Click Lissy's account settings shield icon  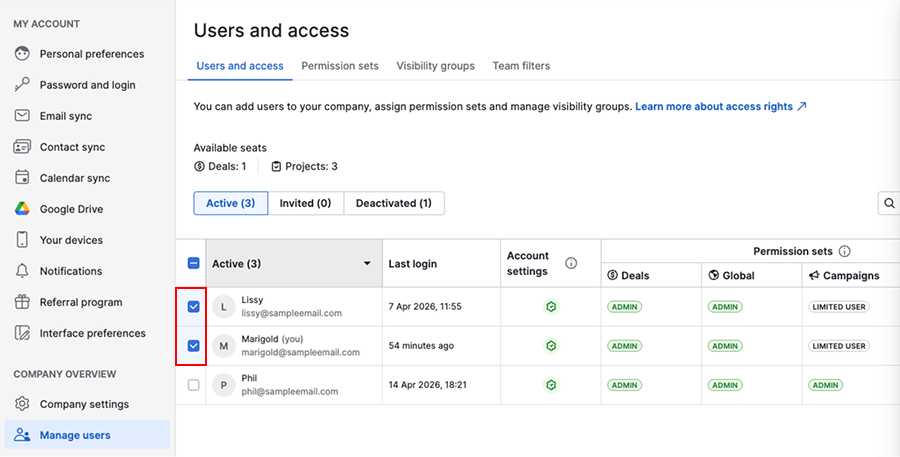[x=550, y=307]
